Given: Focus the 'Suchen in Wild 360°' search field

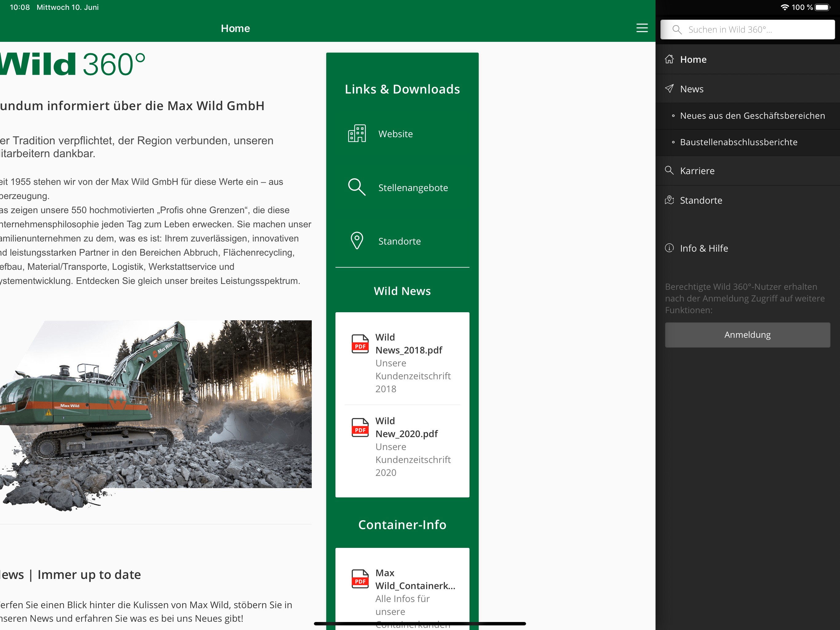Looking at the screenshot, I should click(747, 30).
